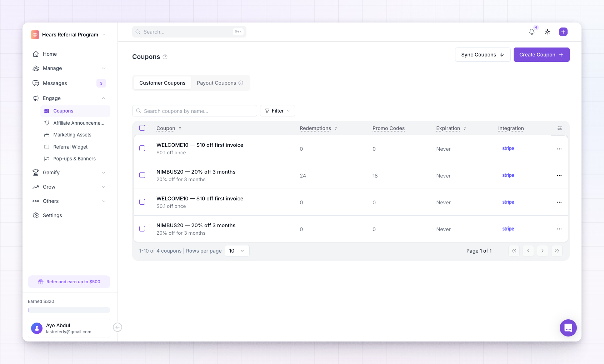Screen dimensions: 604x364
Task: Collapse the Engage section
Action: pos(69,98)
